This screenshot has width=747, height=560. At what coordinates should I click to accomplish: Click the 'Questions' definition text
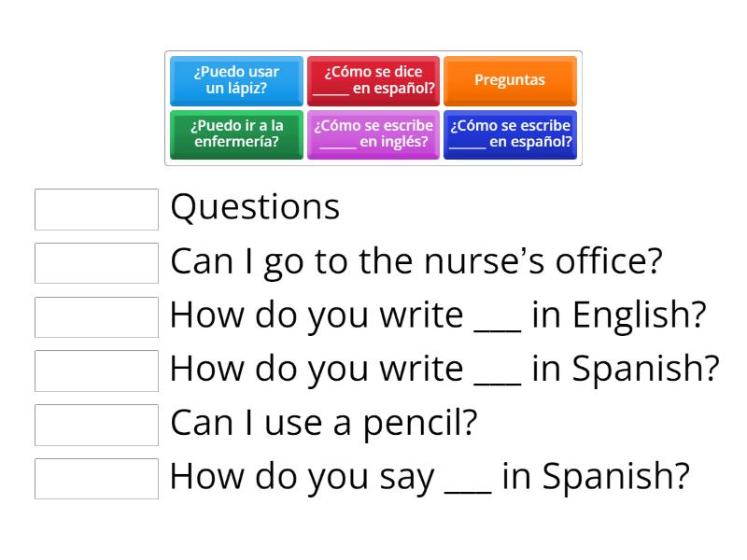coord(255,208)
